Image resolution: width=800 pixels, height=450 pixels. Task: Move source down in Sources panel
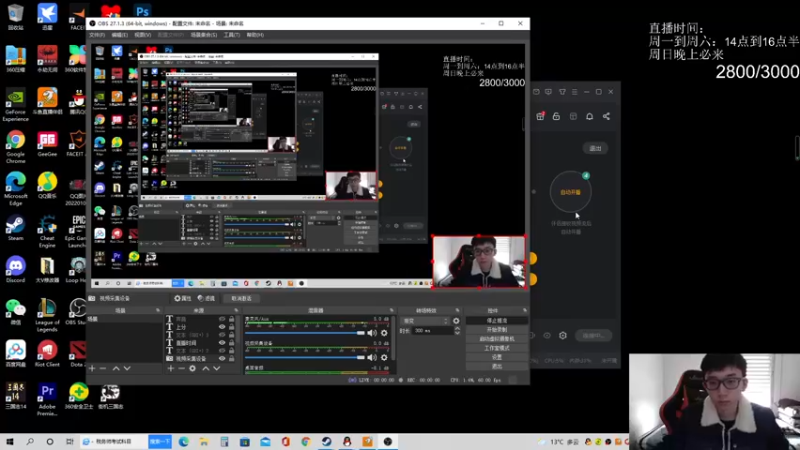coord(217,368)
